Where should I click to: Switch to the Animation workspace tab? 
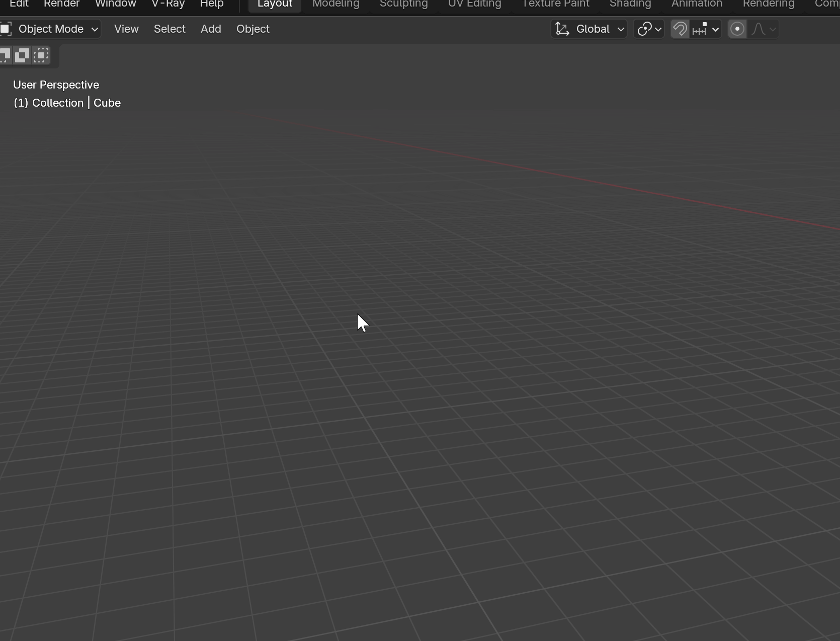pos(697,4)
